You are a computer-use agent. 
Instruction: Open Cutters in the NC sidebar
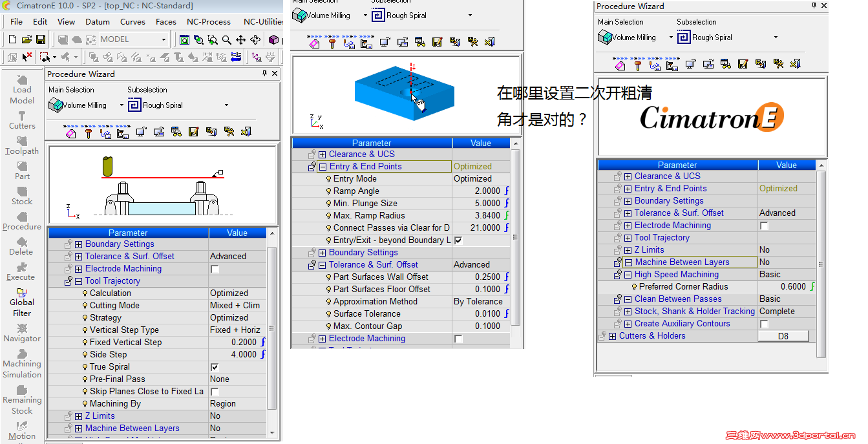click(x=22, y=120)
